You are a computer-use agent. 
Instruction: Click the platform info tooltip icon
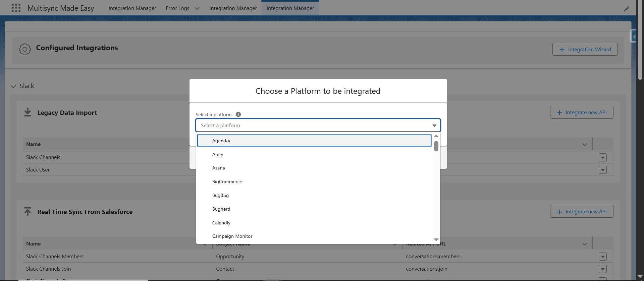coord(238,115)
